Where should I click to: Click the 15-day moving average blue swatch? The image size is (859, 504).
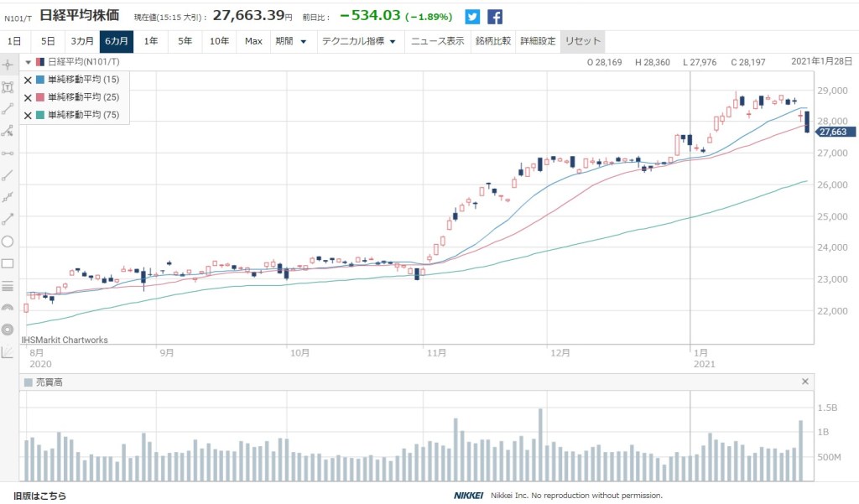40,80
